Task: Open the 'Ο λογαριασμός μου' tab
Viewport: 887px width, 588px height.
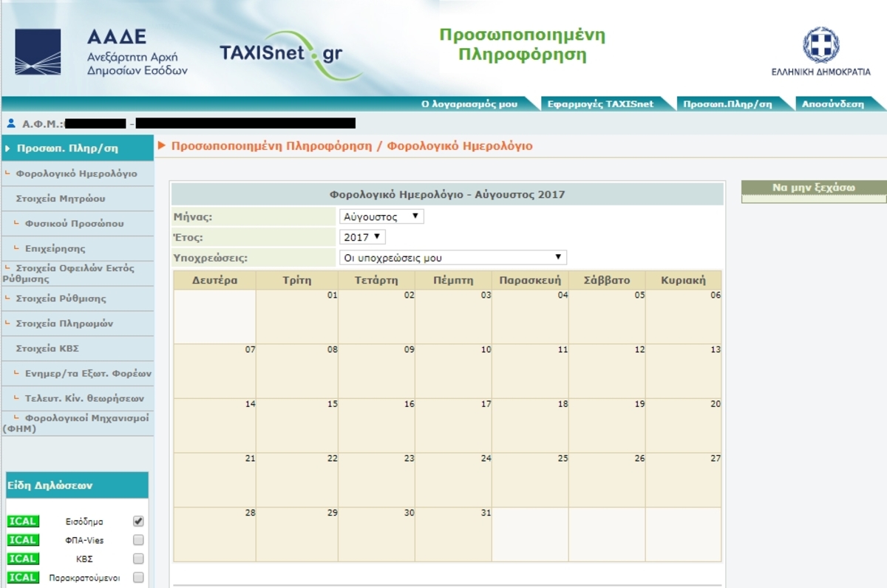Action: (469, 104)
